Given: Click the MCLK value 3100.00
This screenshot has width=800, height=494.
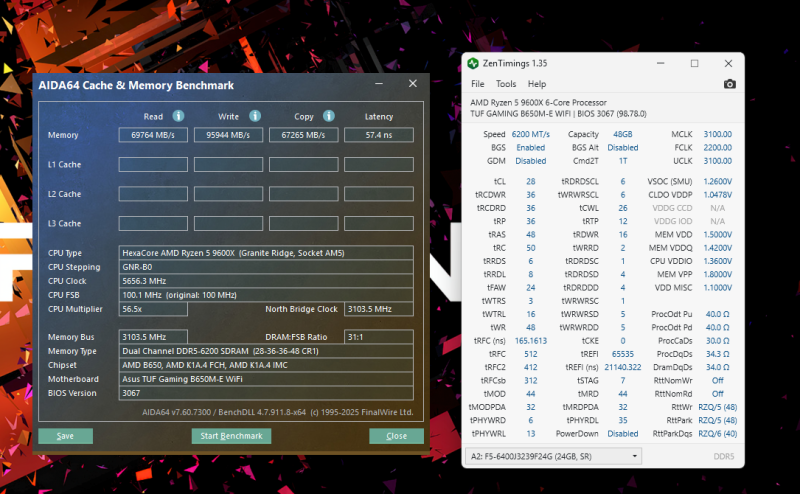Looking at the screenshot, I should [x=717, y=134].
